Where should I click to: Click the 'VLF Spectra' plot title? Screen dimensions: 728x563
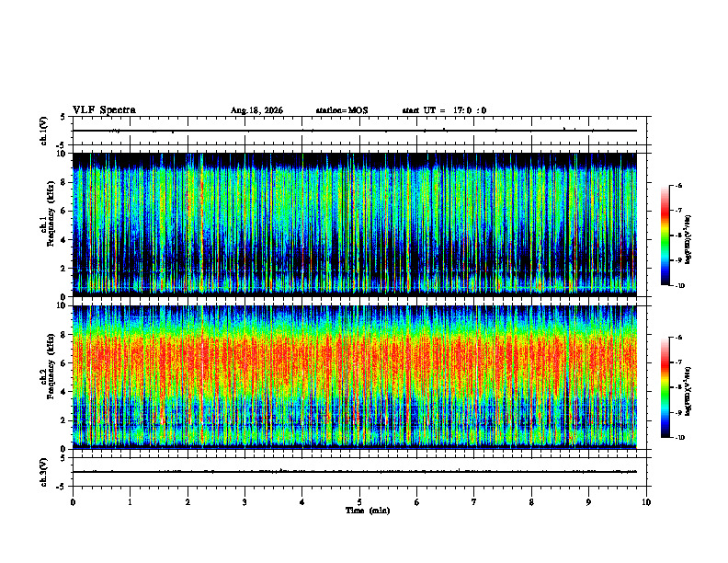pos(104,110)
